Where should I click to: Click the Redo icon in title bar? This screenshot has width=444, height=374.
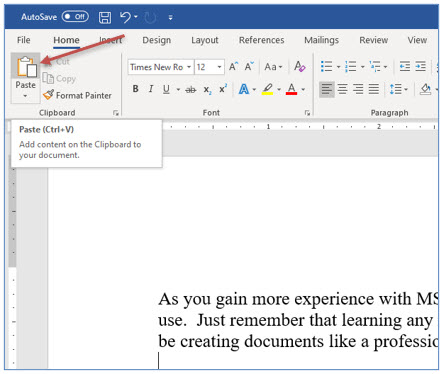(150, 17)
